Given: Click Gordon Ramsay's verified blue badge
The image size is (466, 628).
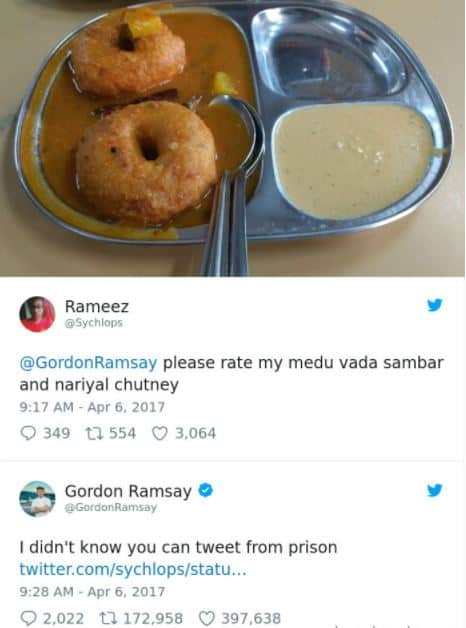Looking at the screenshot, I should [x=206, y=490].
